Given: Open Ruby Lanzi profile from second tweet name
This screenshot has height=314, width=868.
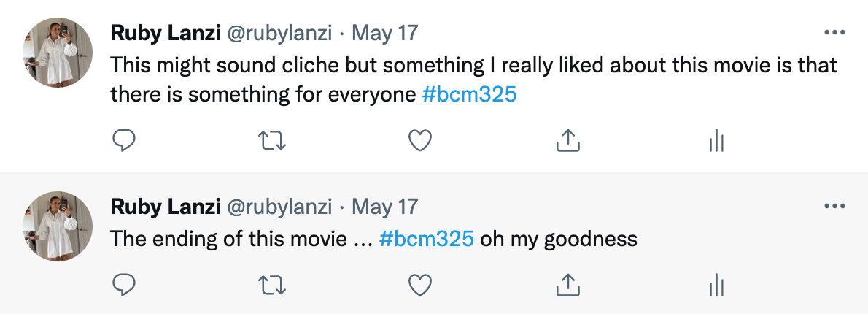Looking at the screenshot, I should [x=166, y=207].
